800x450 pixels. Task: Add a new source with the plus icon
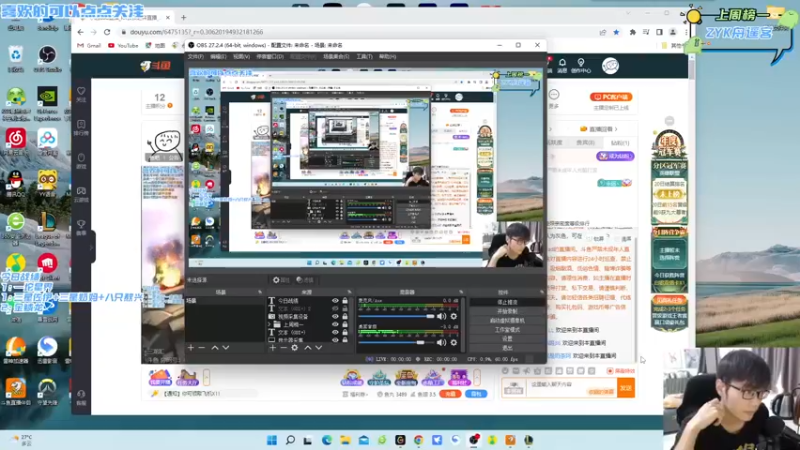pyautogui.click(x=272, y=347)
